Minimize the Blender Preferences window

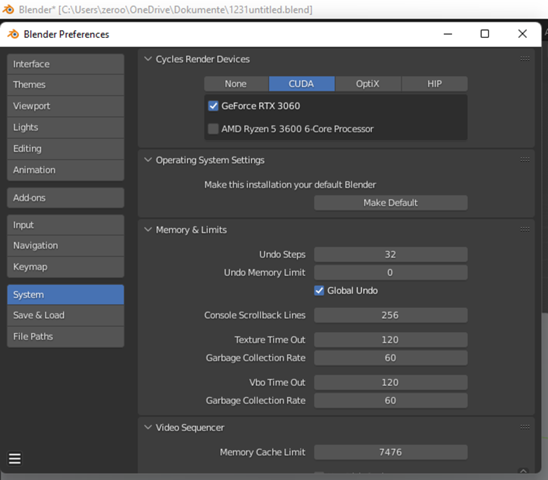[x=448, y=34]
